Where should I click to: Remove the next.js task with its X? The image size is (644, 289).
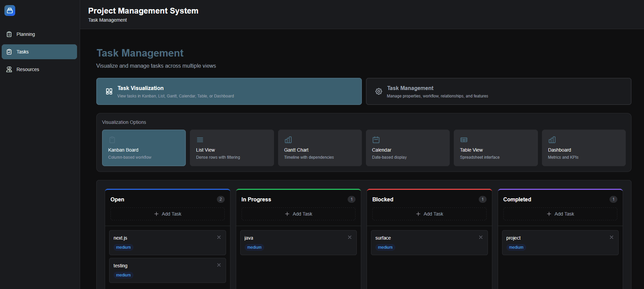coord(219,237)
